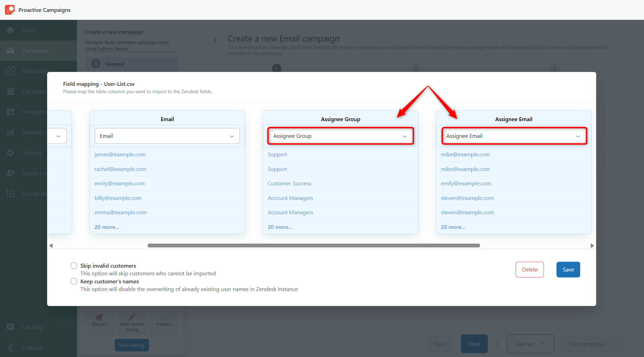Click the Access Control icon
644x357 pixels.
point(10,173)
